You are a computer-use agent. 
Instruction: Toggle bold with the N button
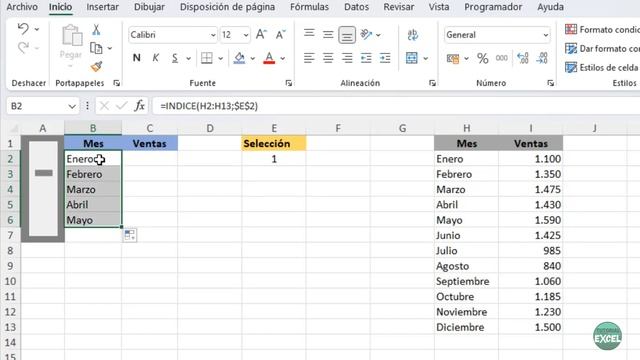[137, 58]
